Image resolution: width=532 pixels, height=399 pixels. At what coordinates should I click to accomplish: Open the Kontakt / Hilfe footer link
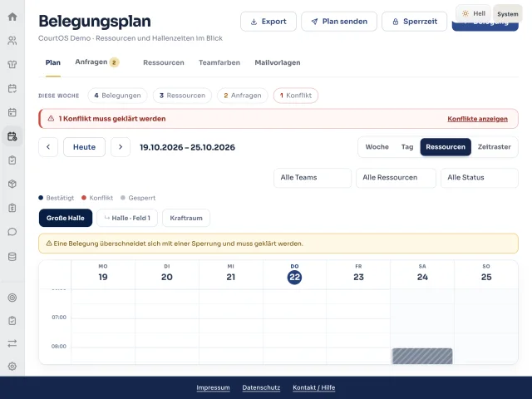(x=314, y=387)
